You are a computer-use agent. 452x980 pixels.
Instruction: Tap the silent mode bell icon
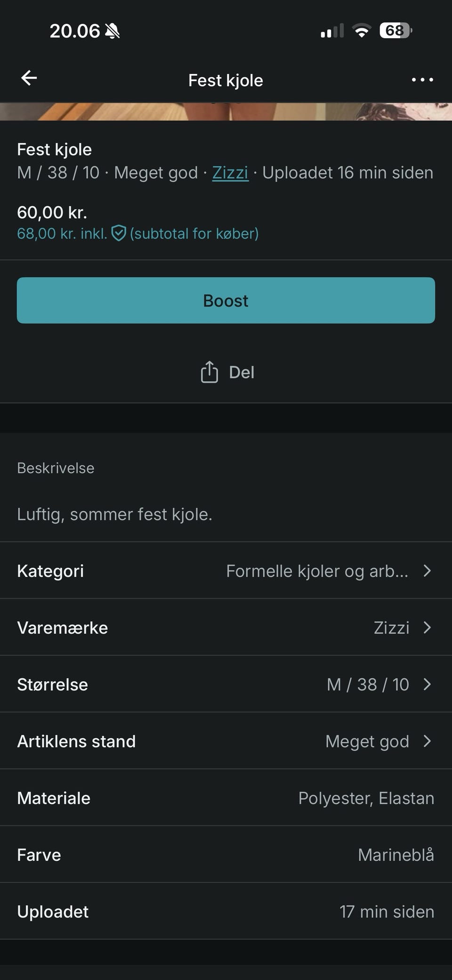coord(113,32)
